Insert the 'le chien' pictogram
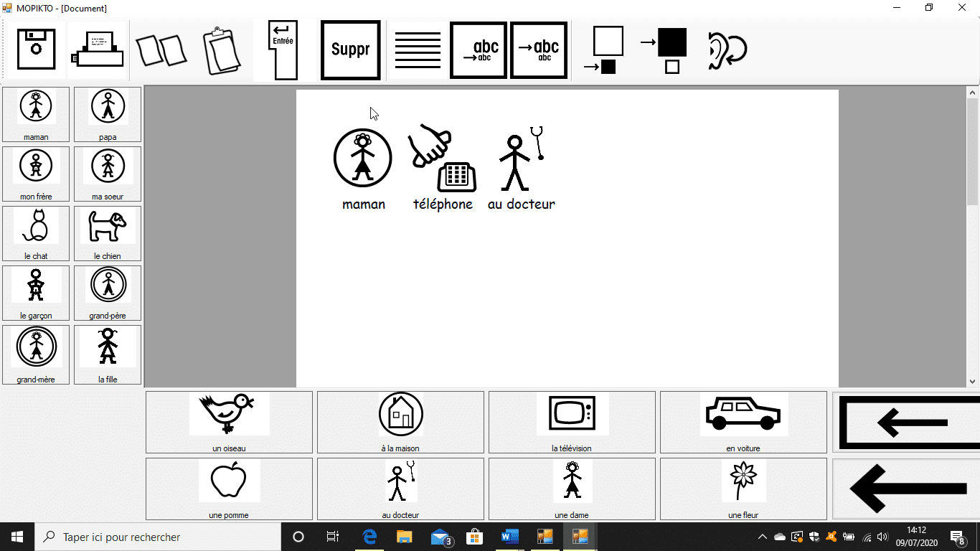The image size is (980, 551). [x=108, y=233]
